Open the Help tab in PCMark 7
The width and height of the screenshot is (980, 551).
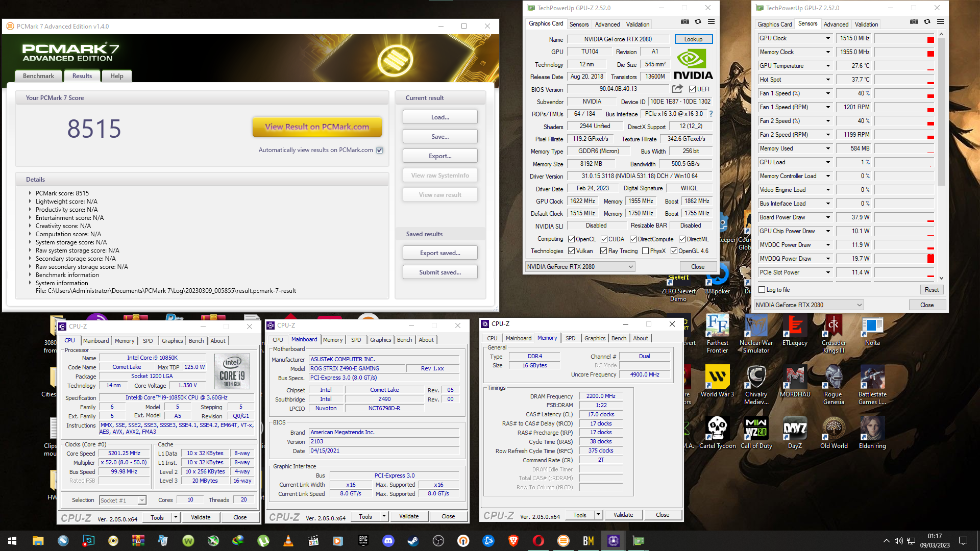tap(117, 76)
